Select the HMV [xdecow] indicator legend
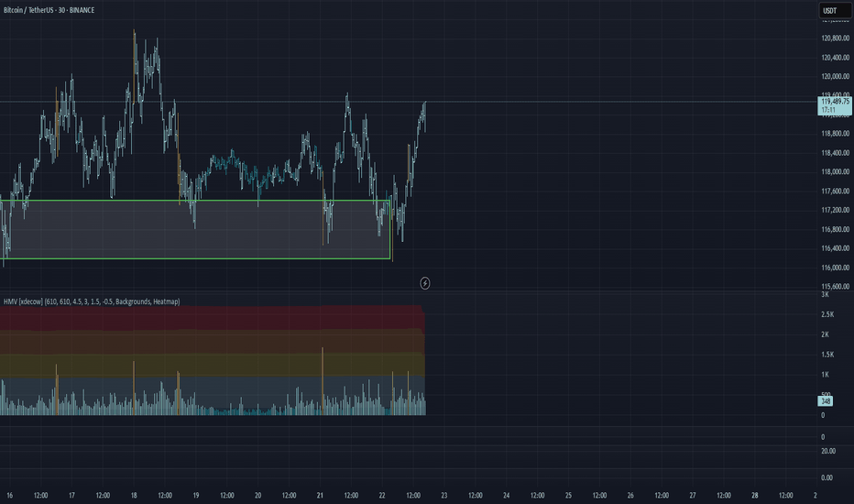Image resolution: width=854 pixels, height=504 pixels. (x=92, y=301)
